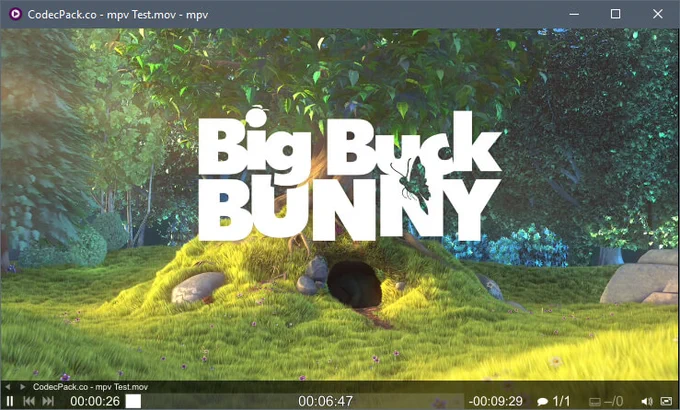Skip to previous chapter
The width and height of the screenshot is (680, 410).
[x=29, y=401]
